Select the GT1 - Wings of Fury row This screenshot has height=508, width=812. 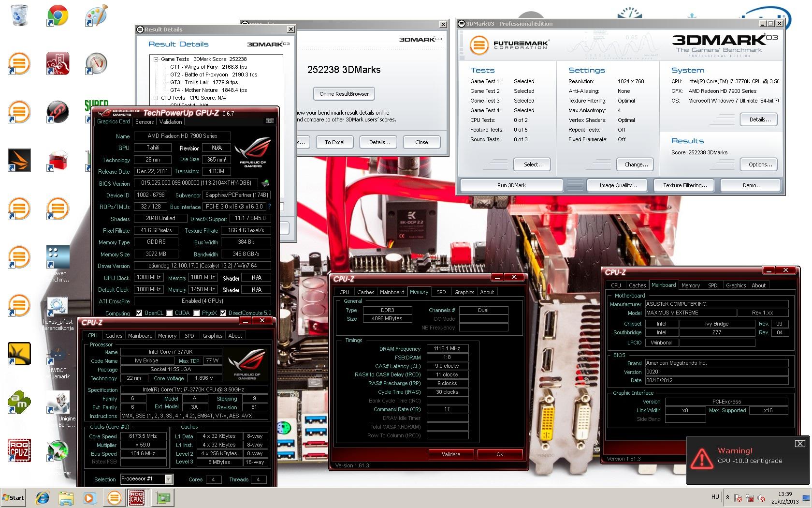[208, 67]
